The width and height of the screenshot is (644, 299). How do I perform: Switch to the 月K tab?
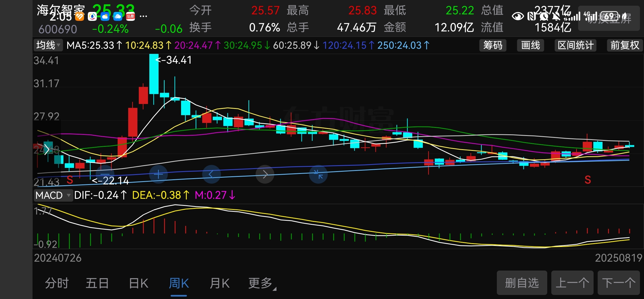point(220,283)
